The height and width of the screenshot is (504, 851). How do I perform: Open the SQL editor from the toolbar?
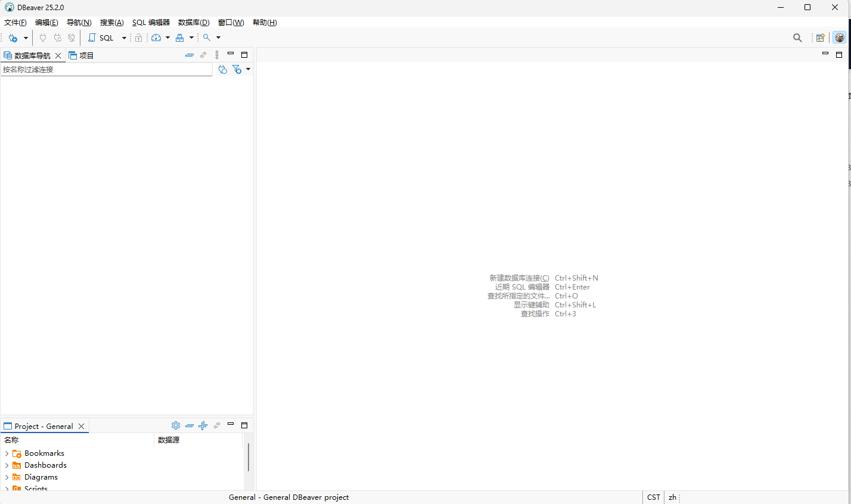(101, 38)
